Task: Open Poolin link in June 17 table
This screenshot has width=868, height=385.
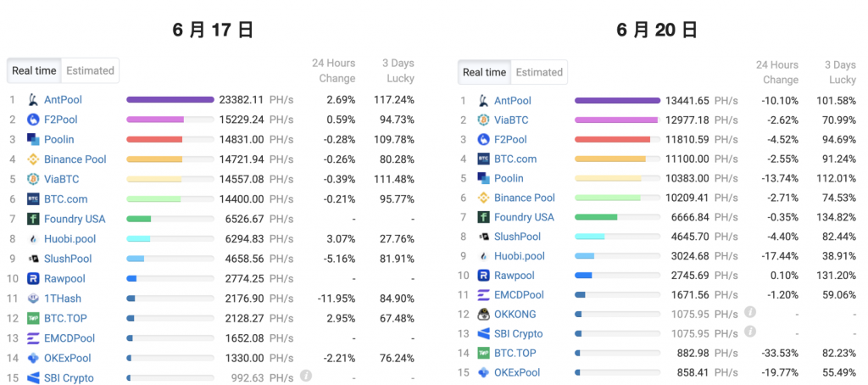Action: point(58,139)
